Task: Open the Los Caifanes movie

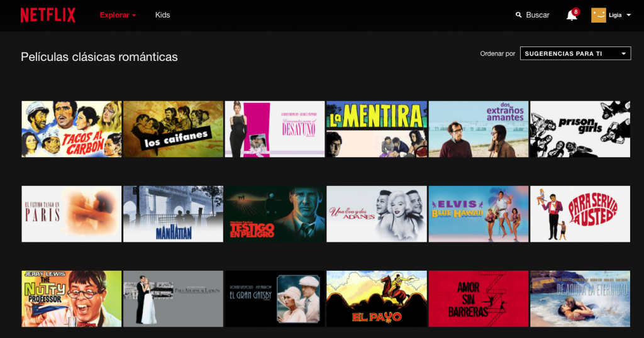Action: 174,129
